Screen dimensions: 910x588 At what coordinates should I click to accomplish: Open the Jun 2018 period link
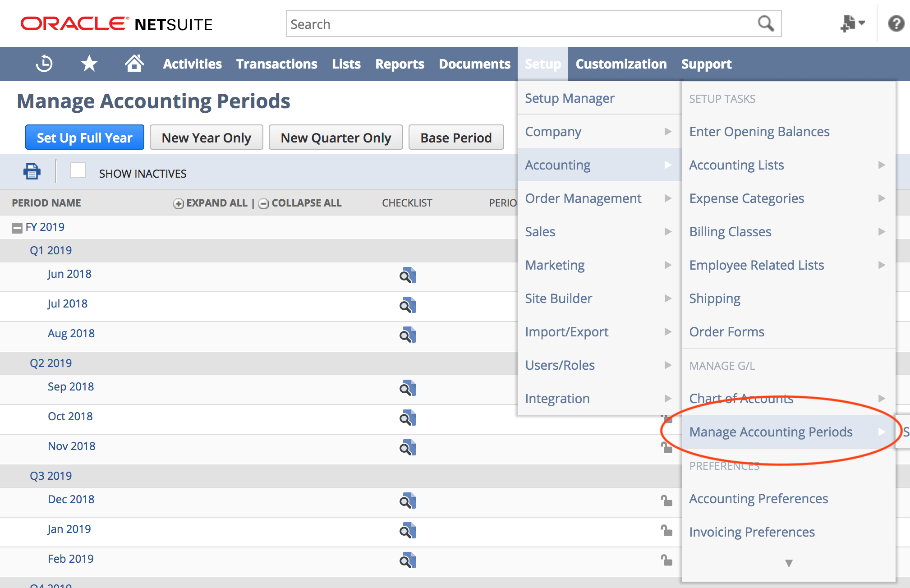pos(69,274)
